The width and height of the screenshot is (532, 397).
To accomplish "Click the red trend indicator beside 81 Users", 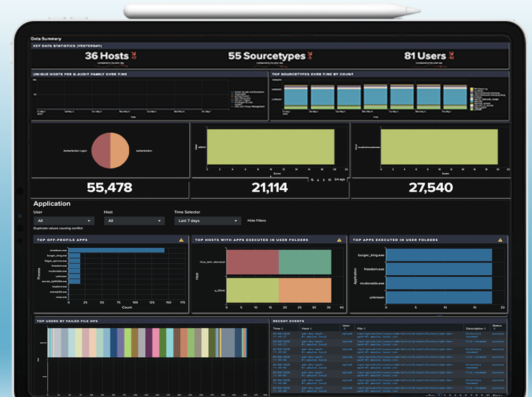I will [x=451, y=55].
